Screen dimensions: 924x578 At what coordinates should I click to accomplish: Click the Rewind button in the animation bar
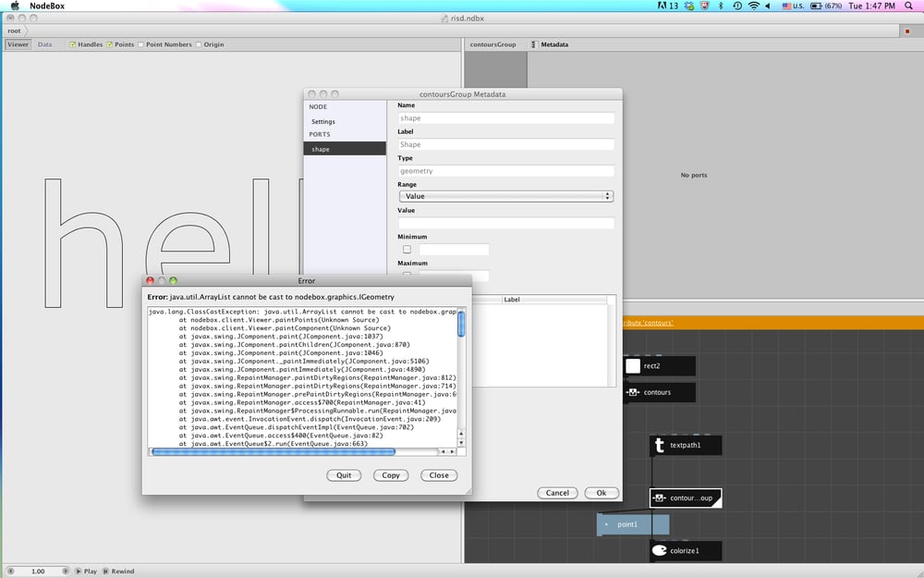tap(118, 571)
